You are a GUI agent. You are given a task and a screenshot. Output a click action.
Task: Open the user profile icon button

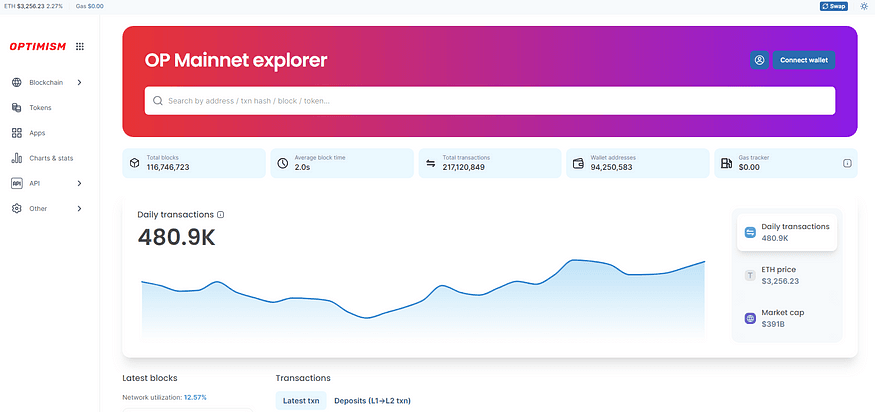click(759, 60)
